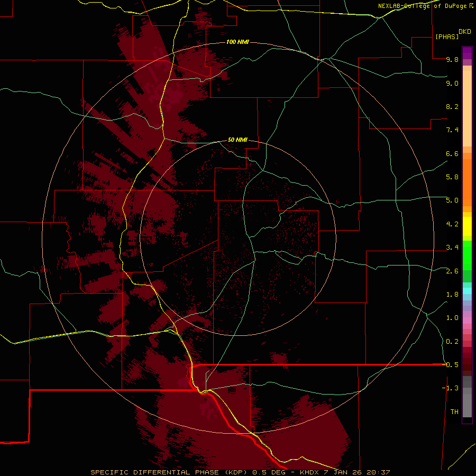
Task: Click the SPECIFIC DIFFERENTIAL PHASE (KDP) title text
Action: click(169, 472)
